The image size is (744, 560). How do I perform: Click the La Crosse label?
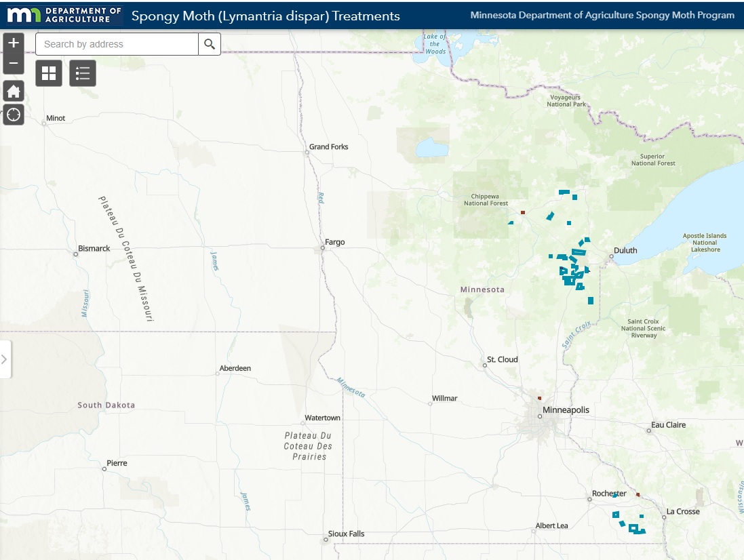click(x=683, y=511)
